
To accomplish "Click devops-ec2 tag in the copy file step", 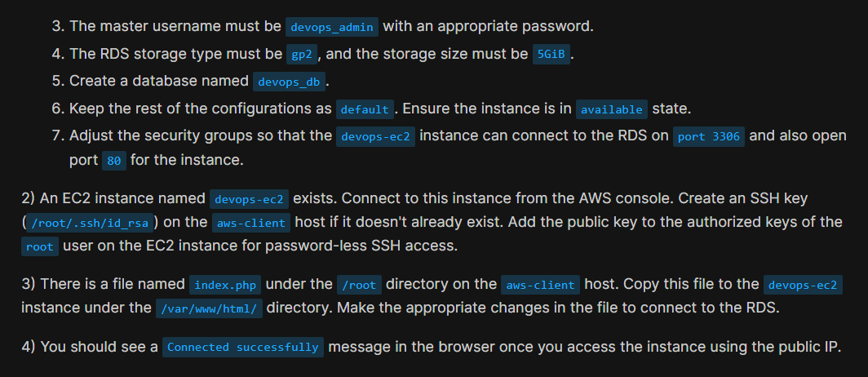I will pos(803,286).
